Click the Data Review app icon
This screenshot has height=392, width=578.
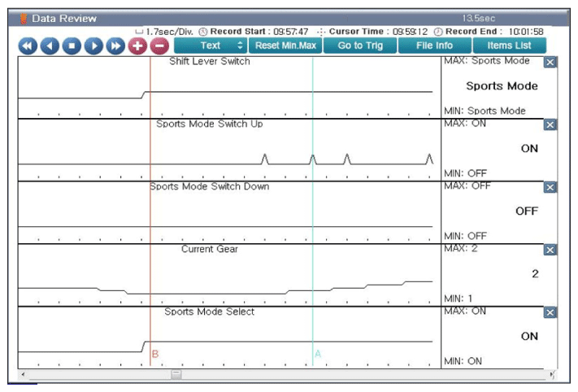[x=24, y=19]
